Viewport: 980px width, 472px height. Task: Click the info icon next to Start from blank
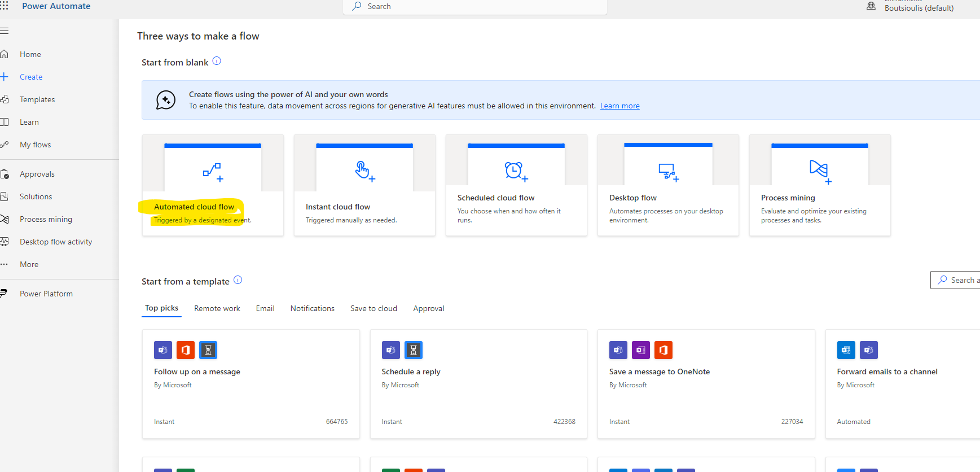(217, 61)
